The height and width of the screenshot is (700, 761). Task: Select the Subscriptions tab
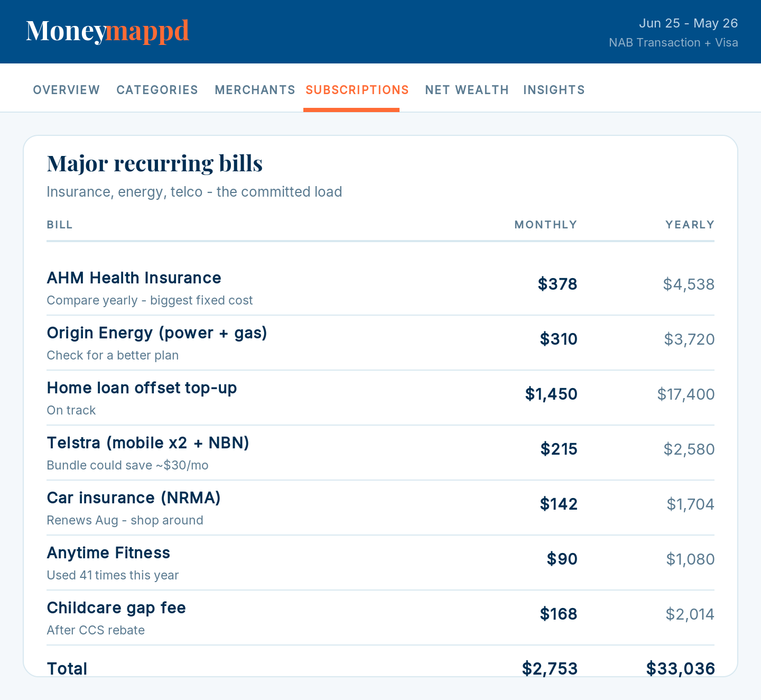click(357, 90)
